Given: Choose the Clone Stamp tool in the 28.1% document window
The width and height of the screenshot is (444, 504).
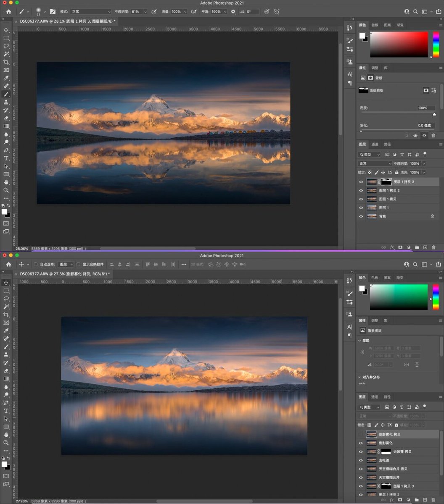Looking at the screenshot, I should pos(6,102).
